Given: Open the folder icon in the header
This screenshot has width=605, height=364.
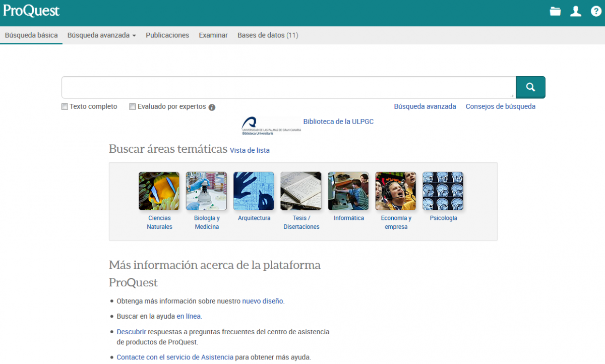Looking at the screenshot, I should (x=555, y=11).
